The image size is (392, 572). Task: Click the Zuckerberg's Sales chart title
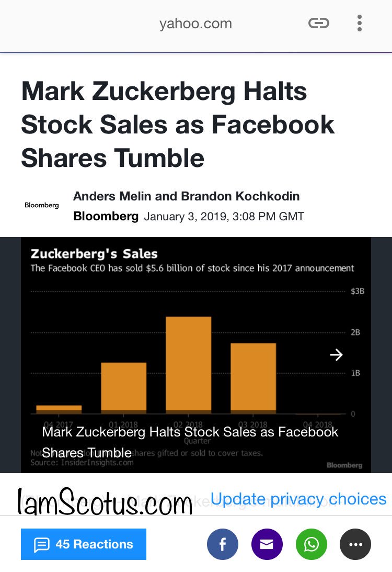point(94,254)
